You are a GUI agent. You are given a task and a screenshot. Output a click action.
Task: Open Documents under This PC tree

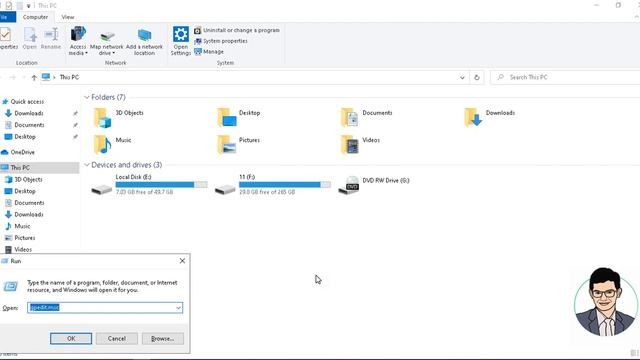coord(29,203)
